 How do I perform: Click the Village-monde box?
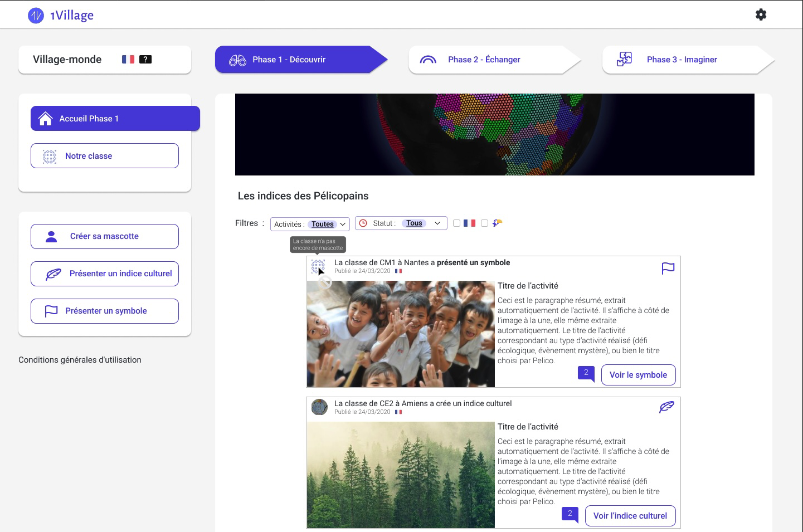click(105, 60)
